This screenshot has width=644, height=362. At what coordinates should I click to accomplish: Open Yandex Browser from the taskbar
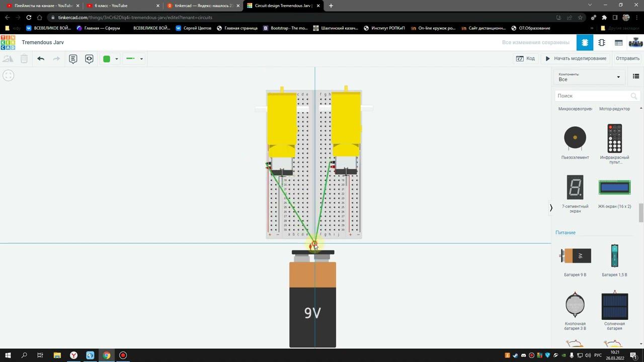pyautogui.click(x=73, y=355)
